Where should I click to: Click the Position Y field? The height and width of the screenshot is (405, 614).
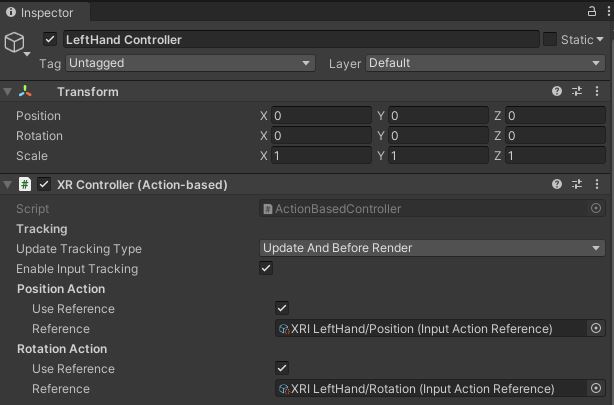click(438, 116)
